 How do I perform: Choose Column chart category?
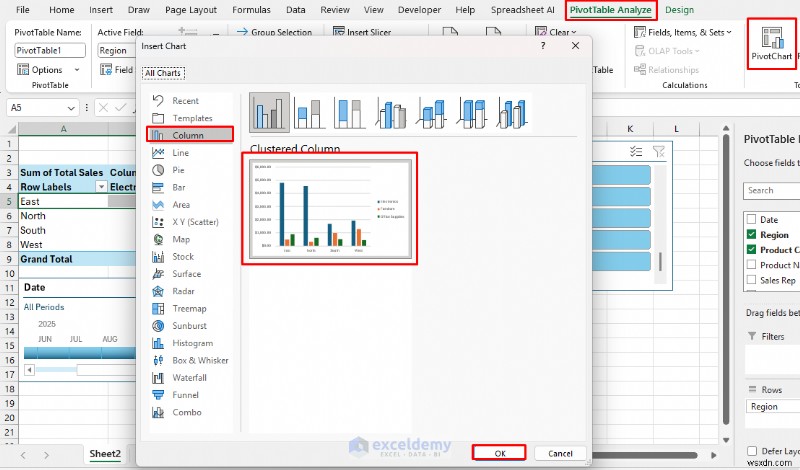(x=190, y=135)
